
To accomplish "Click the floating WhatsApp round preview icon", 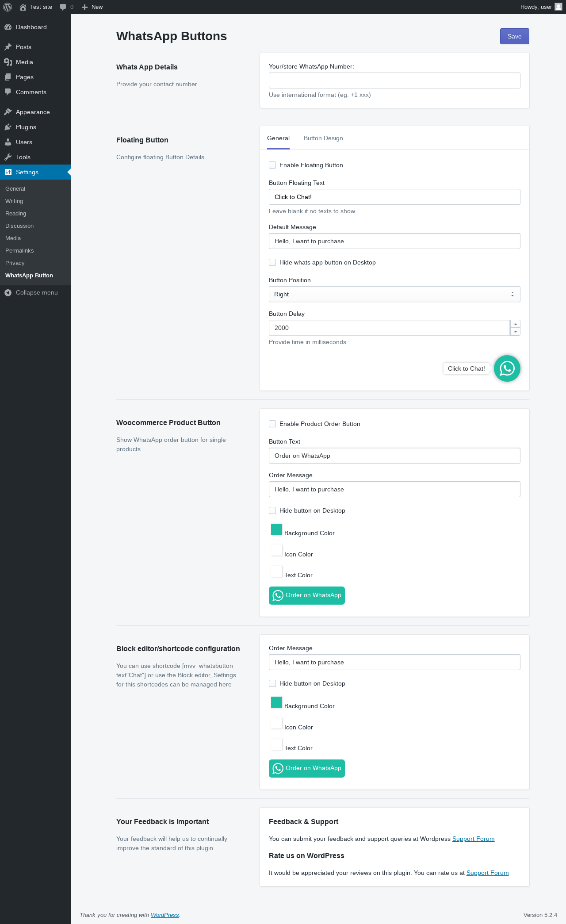I will tap(507, 368).
